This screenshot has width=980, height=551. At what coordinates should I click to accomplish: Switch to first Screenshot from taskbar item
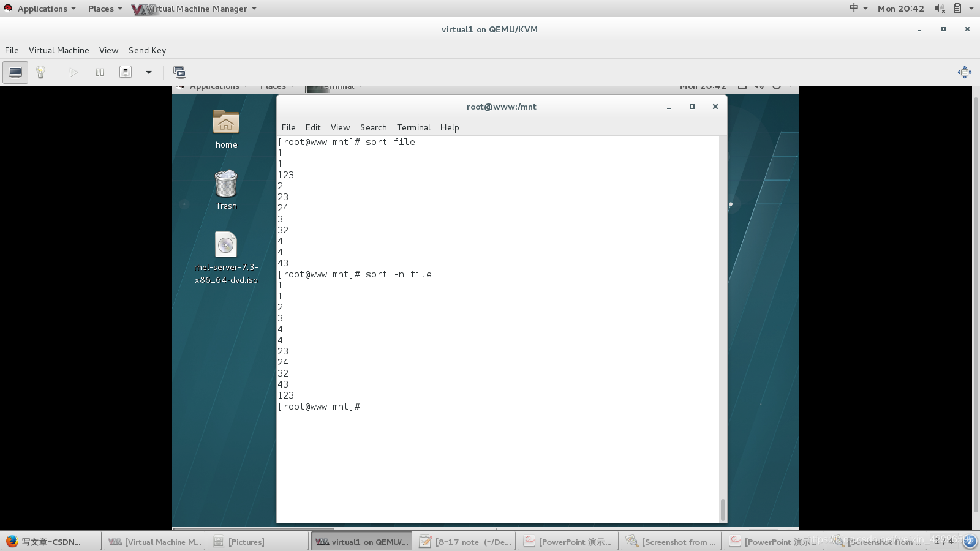[x=670, y=542]
